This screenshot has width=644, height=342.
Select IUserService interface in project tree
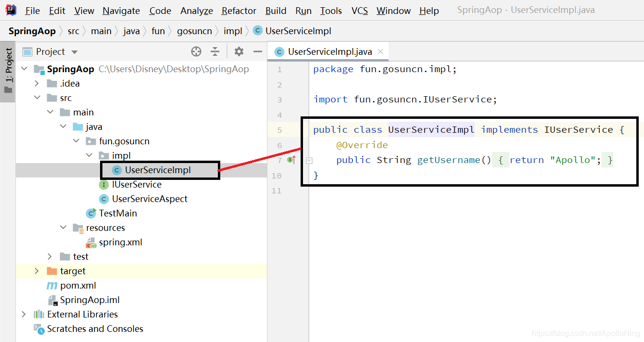click(137, 185)
